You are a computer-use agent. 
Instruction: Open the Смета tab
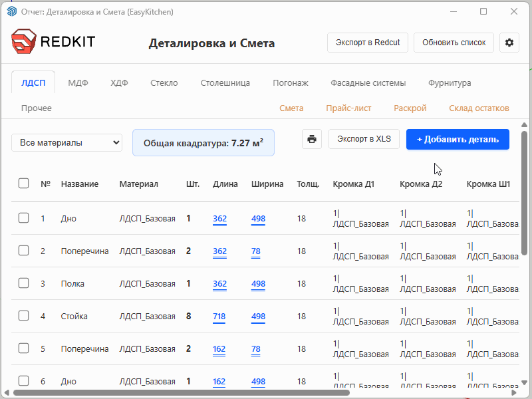(291, 108)
